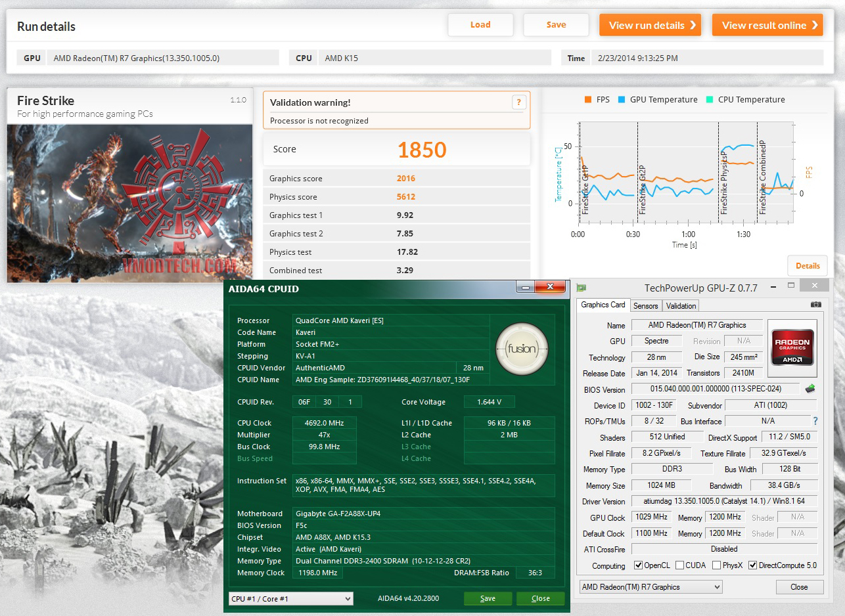The width and height of the screenshot is (845, 616).
Task: Click the ATI CrossFire Disabled field
Action: 724,549
